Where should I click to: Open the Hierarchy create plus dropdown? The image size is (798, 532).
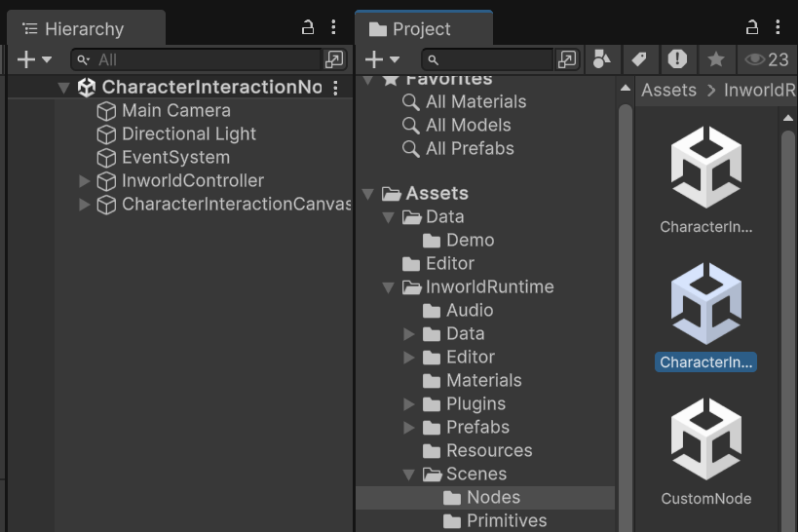pos(34,59)
